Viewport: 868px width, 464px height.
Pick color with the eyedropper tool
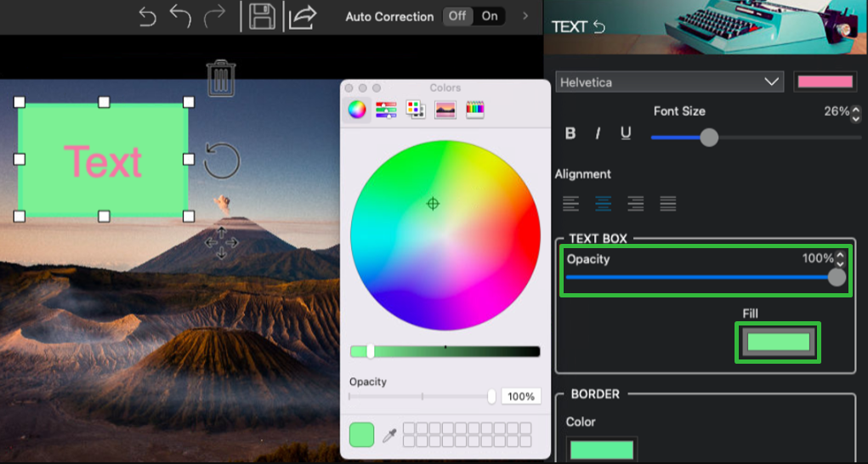click(389, 435)
